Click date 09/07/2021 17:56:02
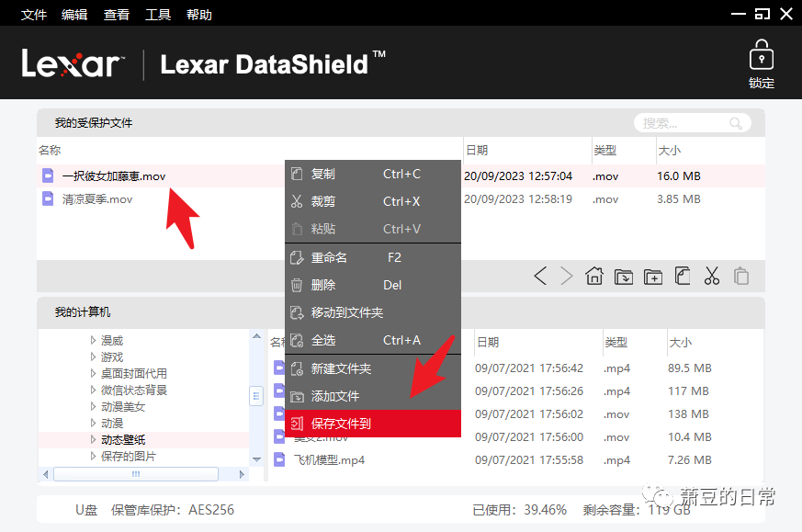 pos(529,414)
